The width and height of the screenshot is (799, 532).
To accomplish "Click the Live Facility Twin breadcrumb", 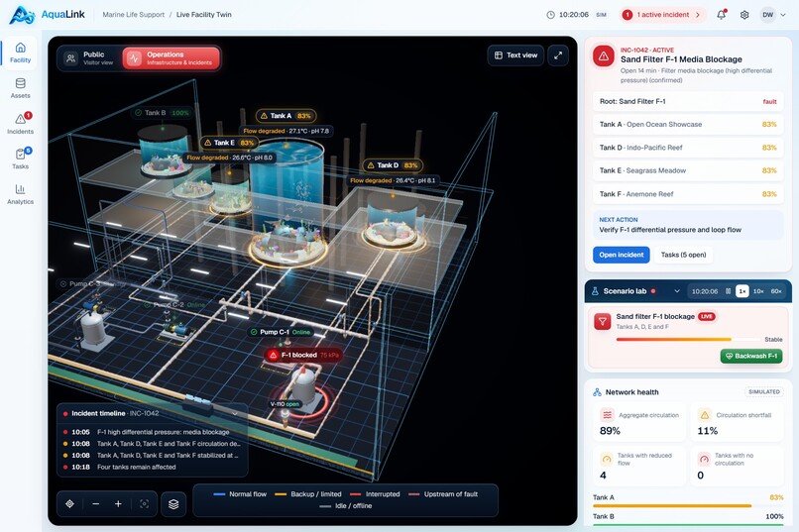I will point(204,15).
